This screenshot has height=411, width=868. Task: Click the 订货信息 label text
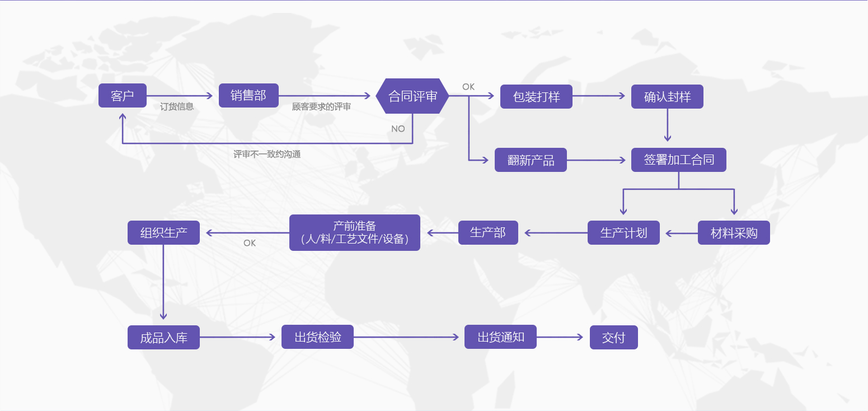click(177, 106)
